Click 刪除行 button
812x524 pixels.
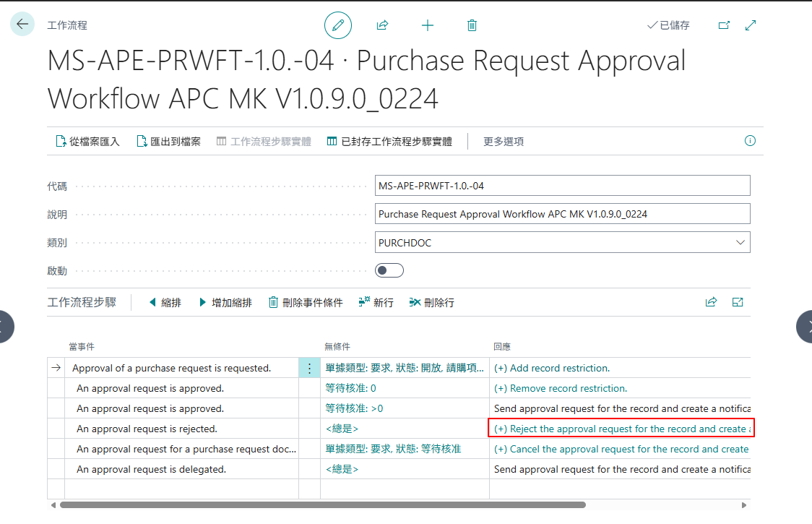coord(431,303)
